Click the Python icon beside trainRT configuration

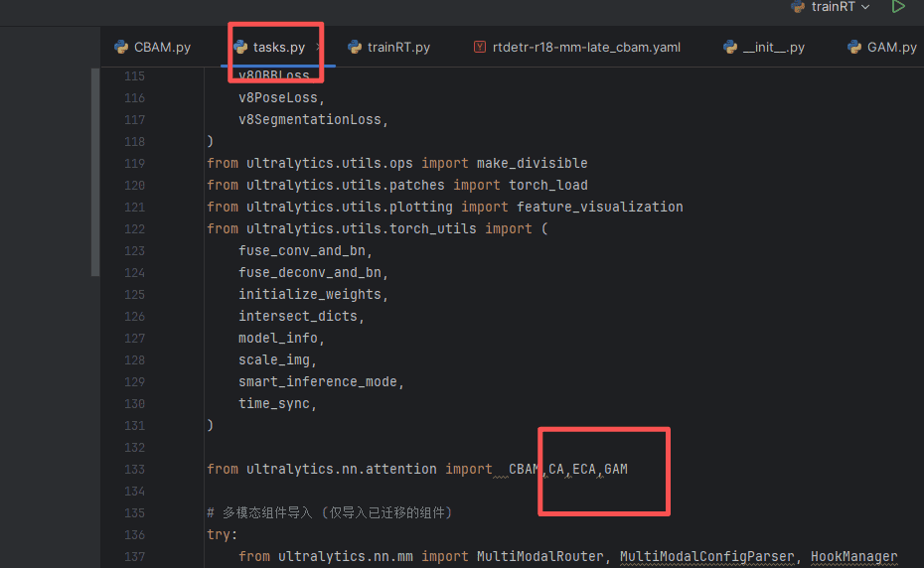[x=797, y=7]
